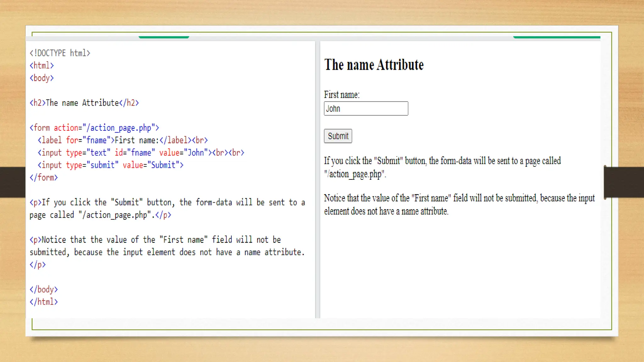Click the input type="submit" code line

click(x=110, y=165)
